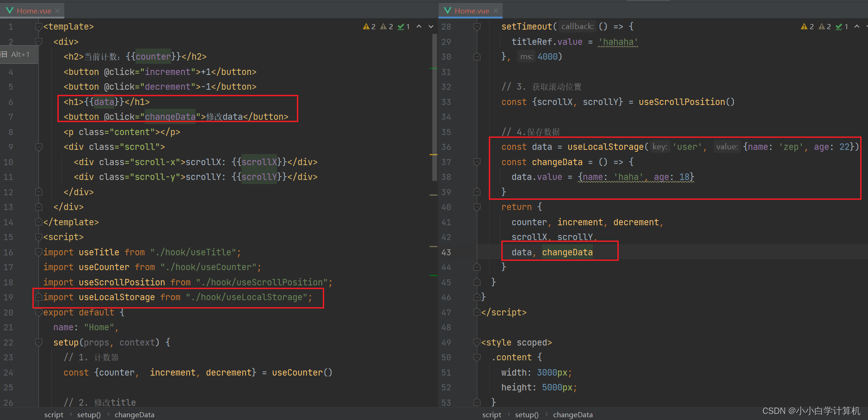Click {{scrollY}} interpolation on line 11
The height and width of the screenshot is (420, 868).
coord(259,177)
